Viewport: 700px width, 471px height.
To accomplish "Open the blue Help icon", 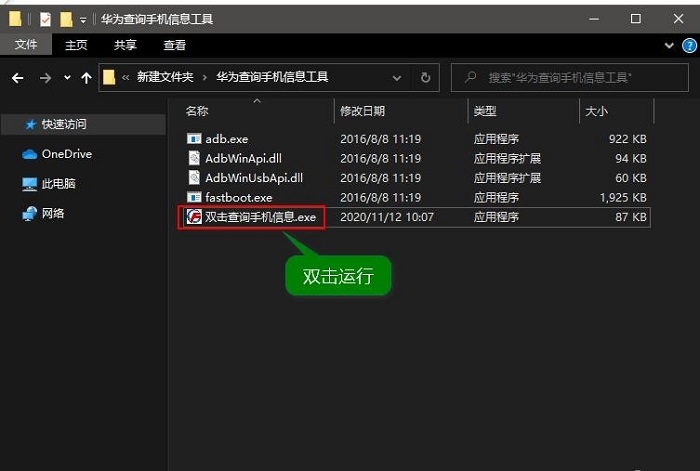I will 690,46.
